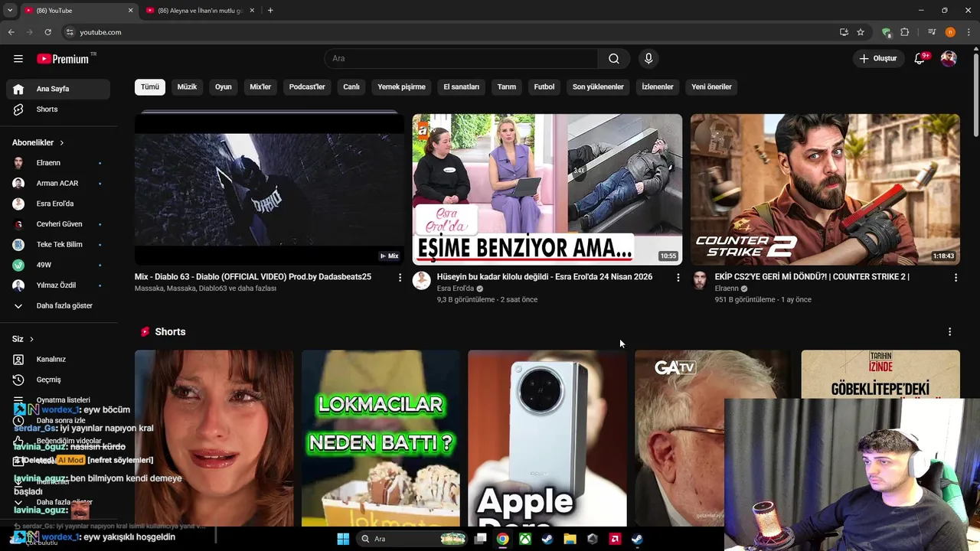Click the magnifier search button next to Ara
Viewport: 980px width, 551px height.
(614, 59)
